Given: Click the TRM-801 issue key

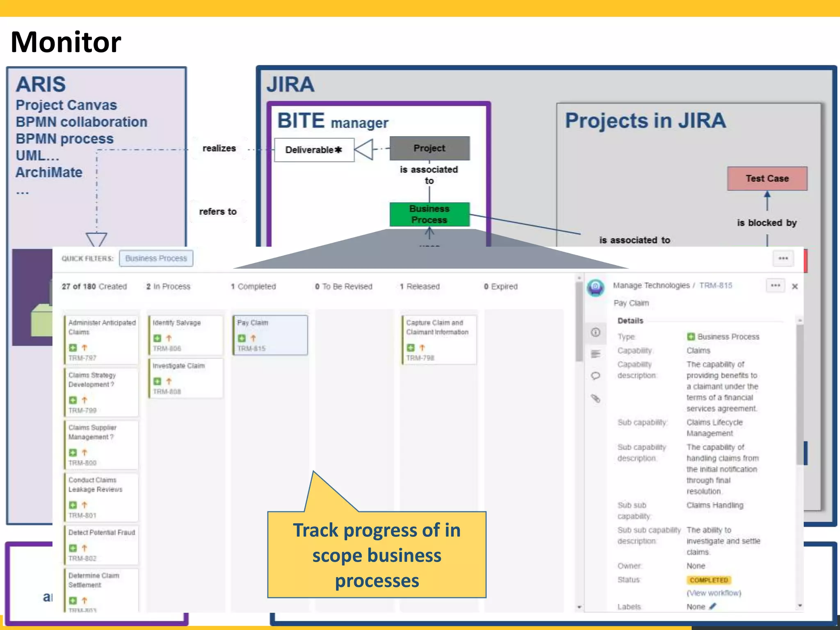Looking at the screenshot, I should [x=82, y=516].
